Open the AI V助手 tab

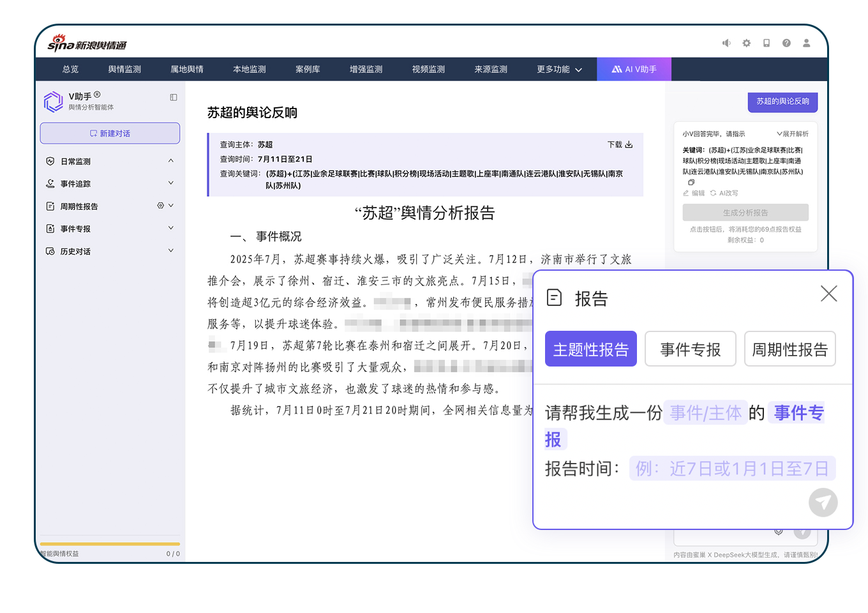634,69
